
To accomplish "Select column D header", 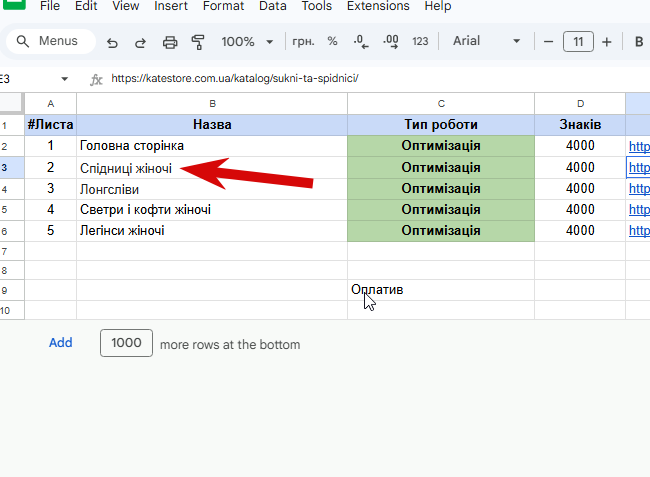I will point(580,104).
